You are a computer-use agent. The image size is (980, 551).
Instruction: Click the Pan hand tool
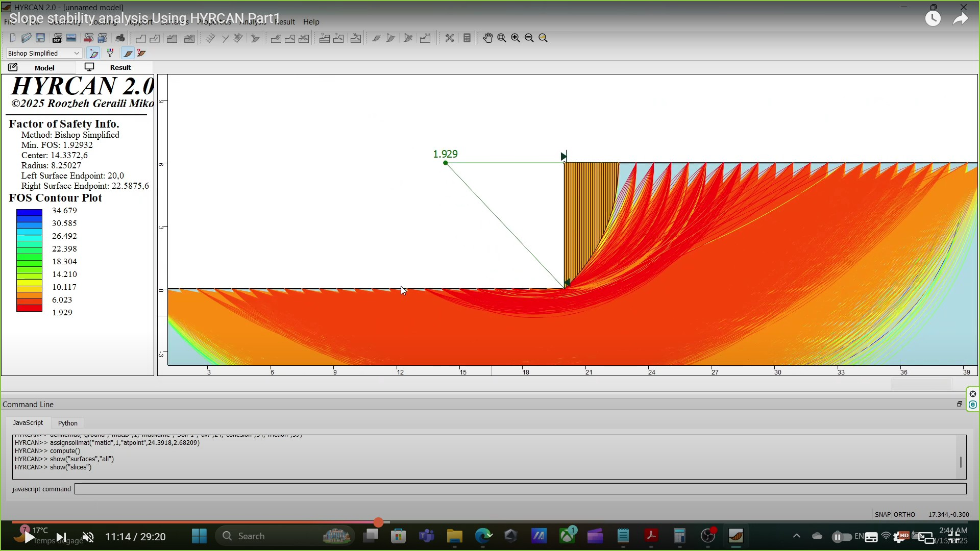click(x=488, y=38)
